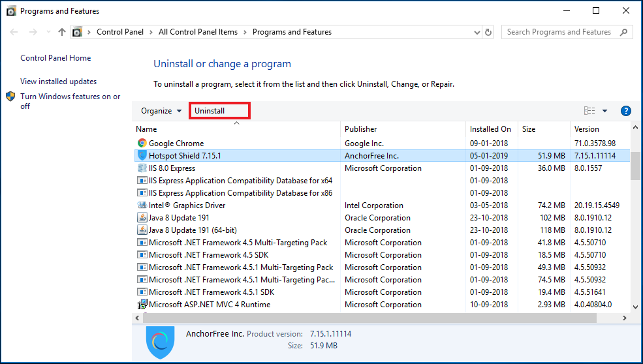The image size is (643, 364).
Task: Click the Windows features shield icon
Action: coord(10,97)
